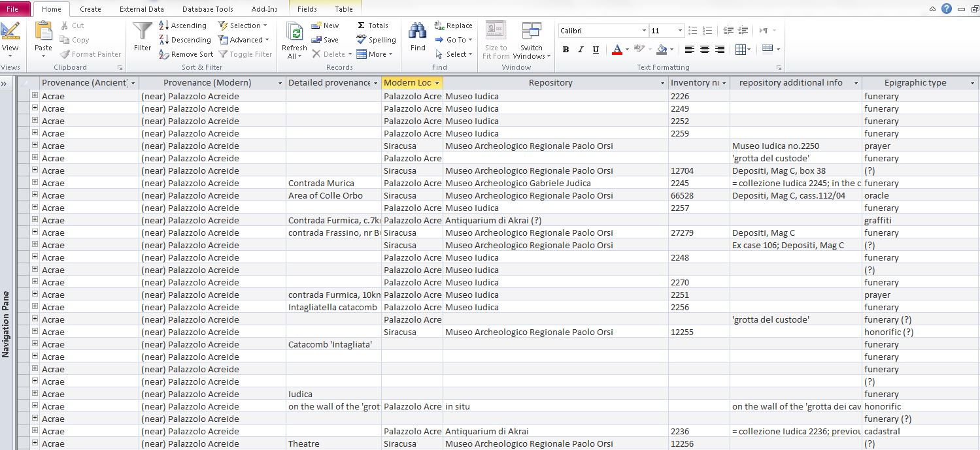Screen dimensions: 980x450
Task: Click the Paste button
Action: click(x=43, y=37)
